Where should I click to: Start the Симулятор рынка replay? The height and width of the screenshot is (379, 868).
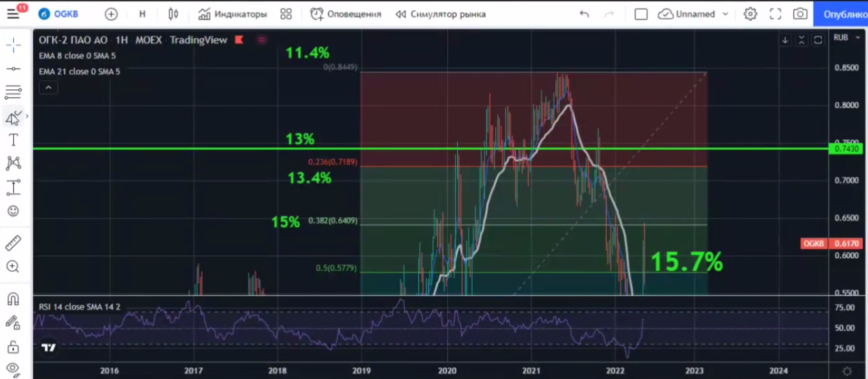pyautogui.click(x=441, y=14)
